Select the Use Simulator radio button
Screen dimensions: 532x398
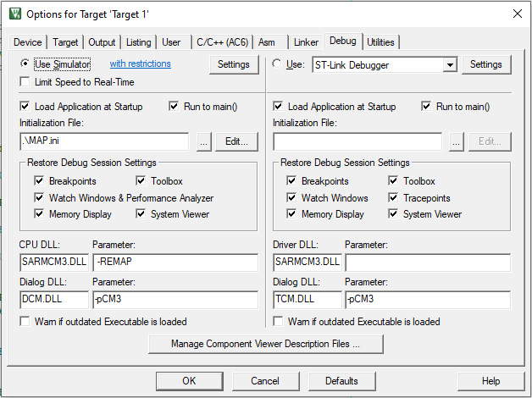click(x=25, y=64)
